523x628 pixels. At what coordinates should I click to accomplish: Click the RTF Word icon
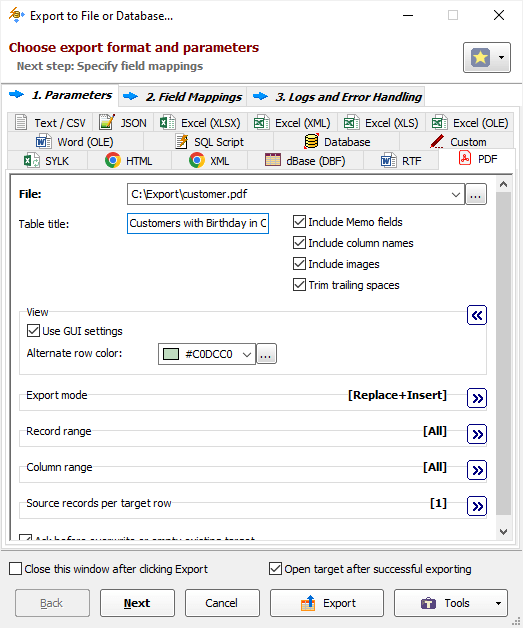388,161
